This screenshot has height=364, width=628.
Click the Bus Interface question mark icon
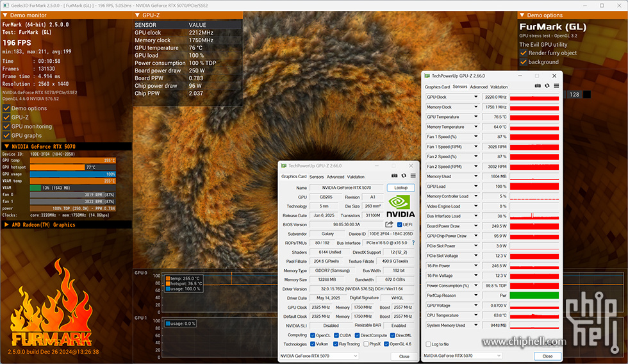coord(413,243)
